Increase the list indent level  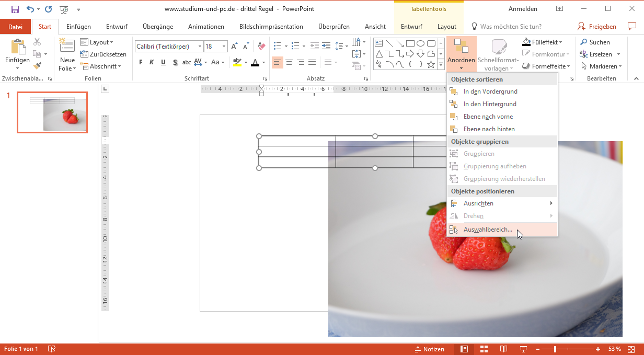pos(326,47)
